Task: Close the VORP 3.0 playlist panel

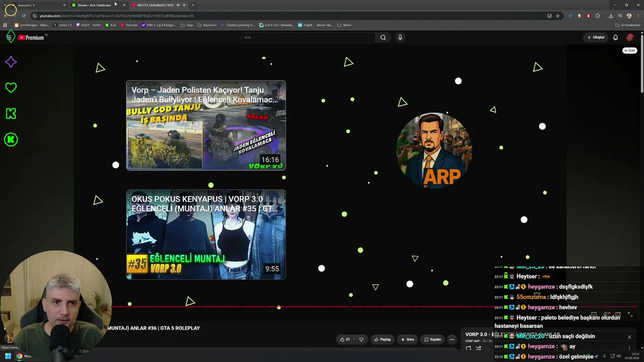Action: click(629, 337)
